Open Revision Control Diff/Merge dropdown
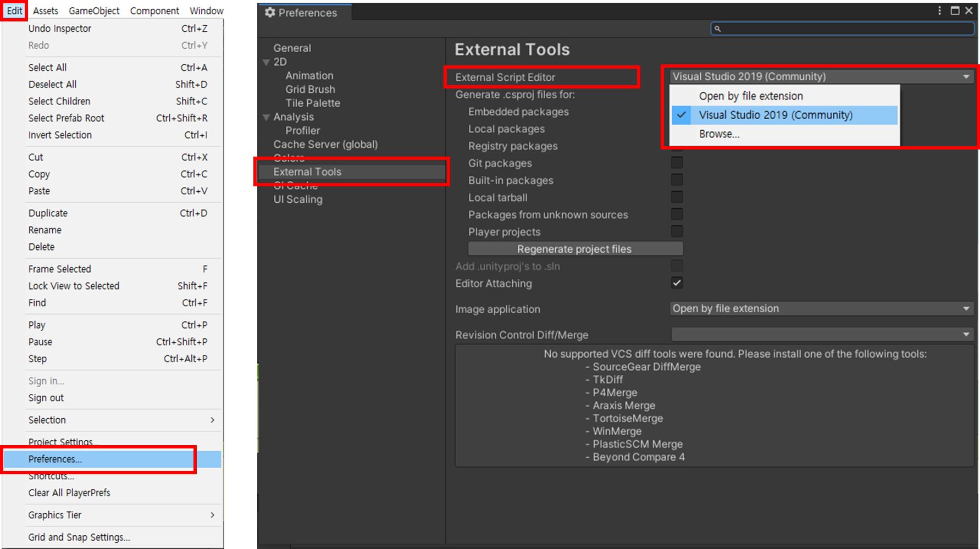The height and width of the screenshot is (549, 980). coord(822,334)
